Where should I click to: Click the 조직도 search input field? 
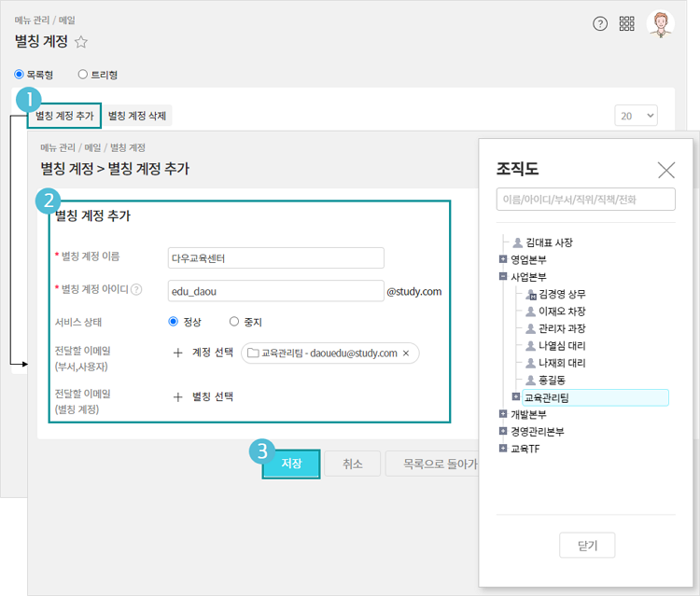click(x=585, y=200)
